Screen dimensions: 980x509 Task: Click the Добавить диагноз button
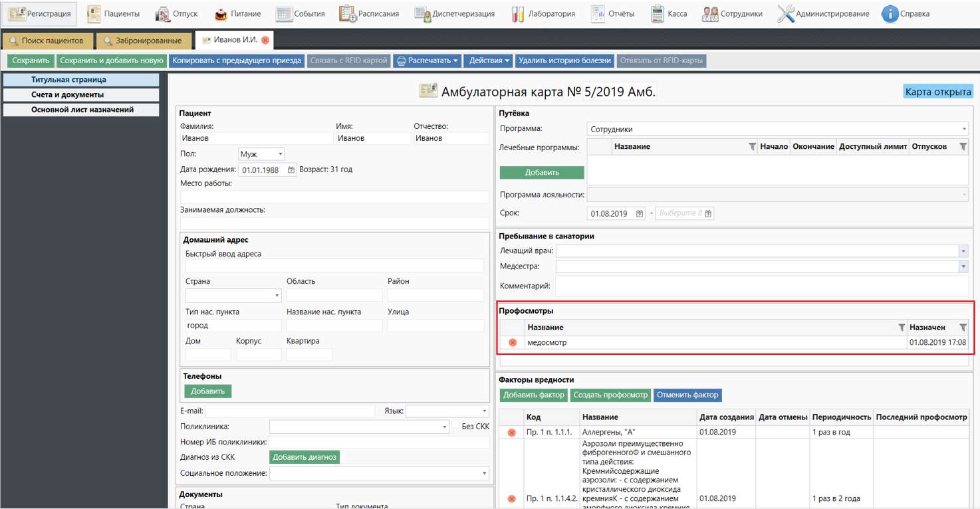point(304,457)
